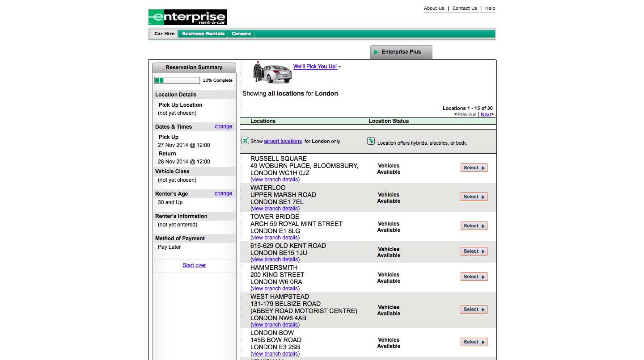Open the Careers tab
The height and width of the screenshot is (360, 644).
[241, 33]
